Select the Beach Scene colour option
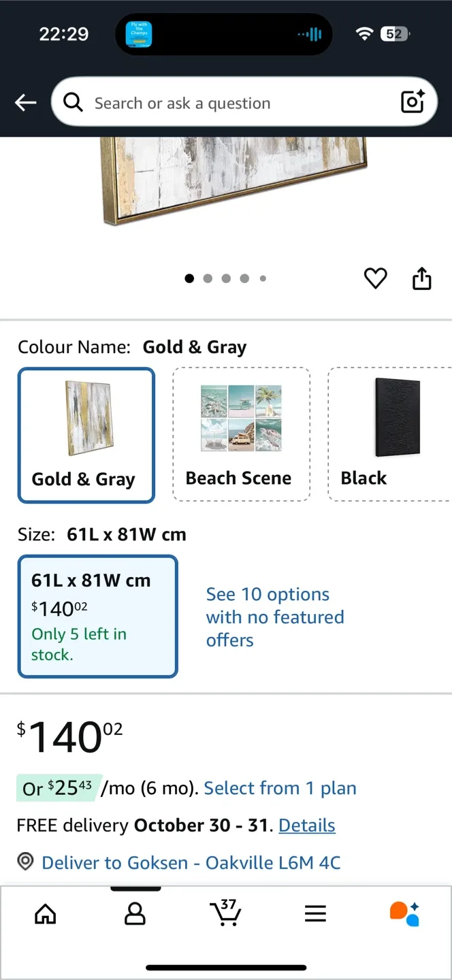452x980 pixels. (241, 434)
